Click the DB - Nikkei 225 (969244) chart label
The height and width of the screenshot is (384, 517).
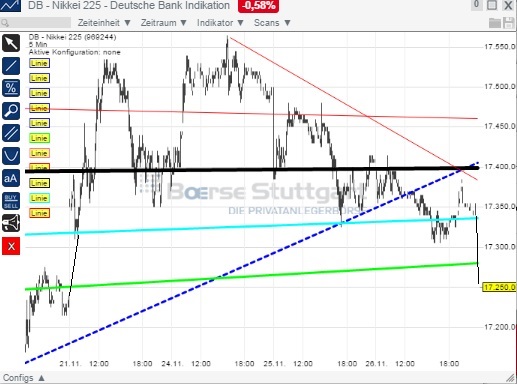[x=72, y=37]
